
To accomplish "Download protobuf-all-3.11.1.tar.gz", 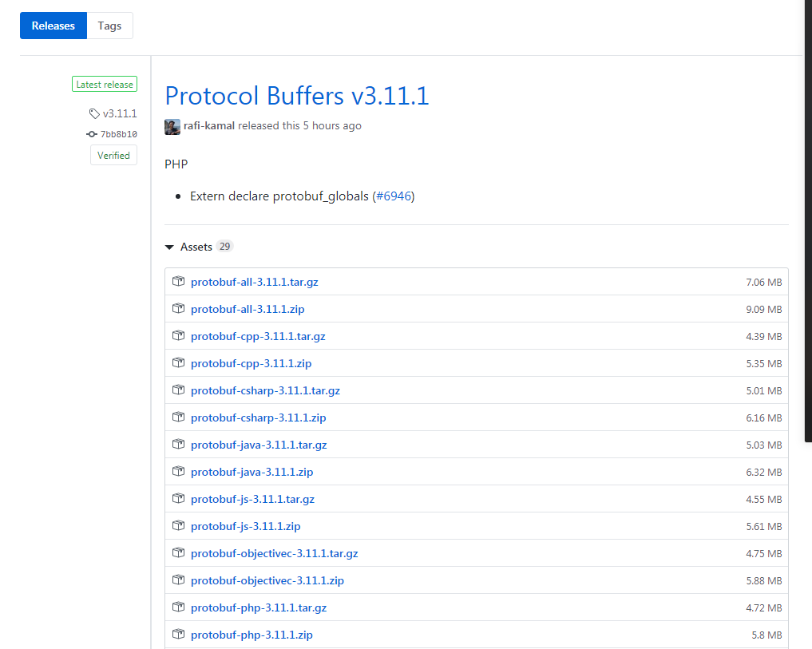I will tap(254, 283).
